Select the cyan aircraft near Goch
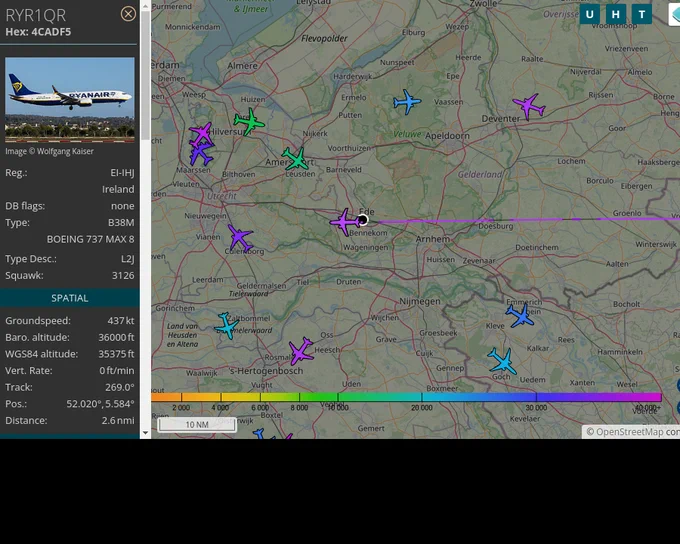This screenshot has width=680, height=544. tap(503, 361)
